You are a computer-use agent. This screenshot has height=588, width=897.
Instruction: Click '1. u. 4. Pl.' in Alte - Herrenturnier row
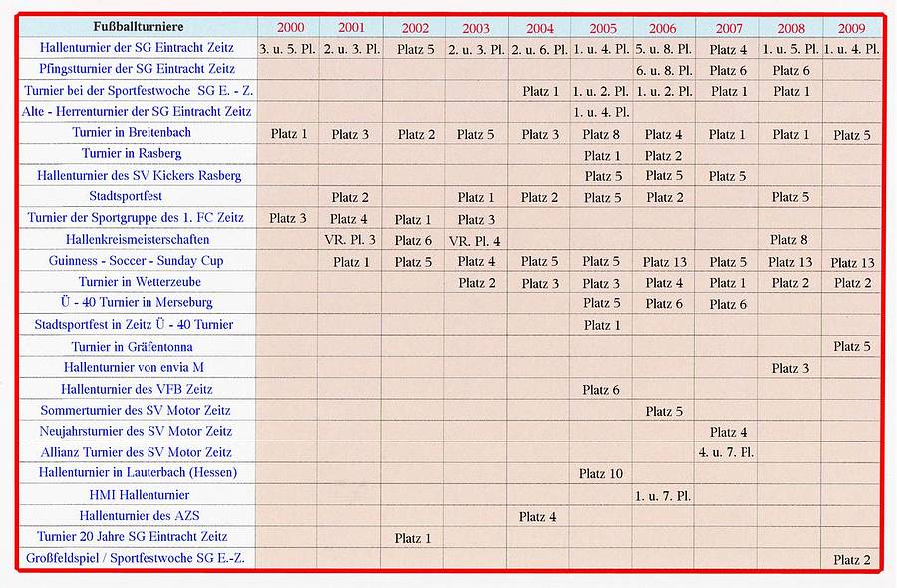click(601, 113)
